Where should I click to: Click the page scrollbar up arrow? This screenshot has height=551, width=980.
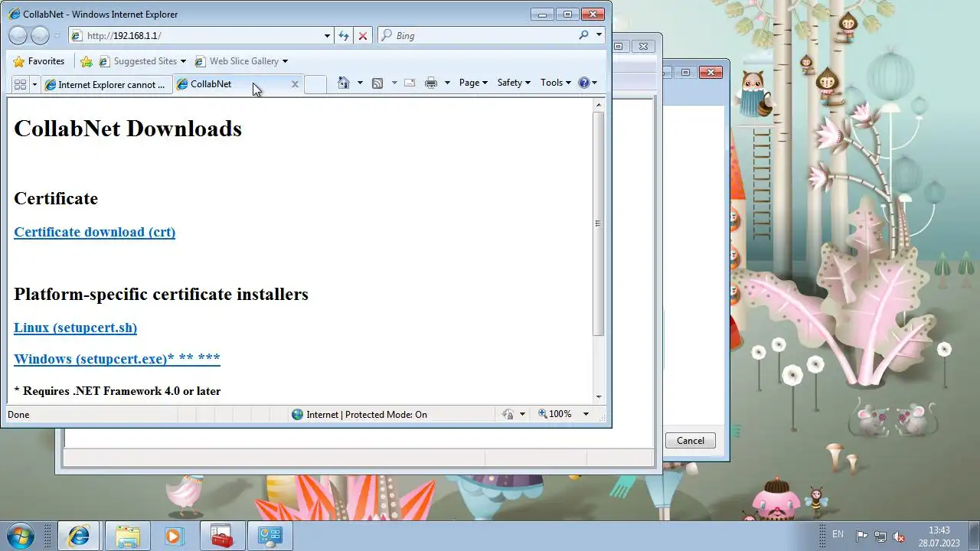pos(599,105)
